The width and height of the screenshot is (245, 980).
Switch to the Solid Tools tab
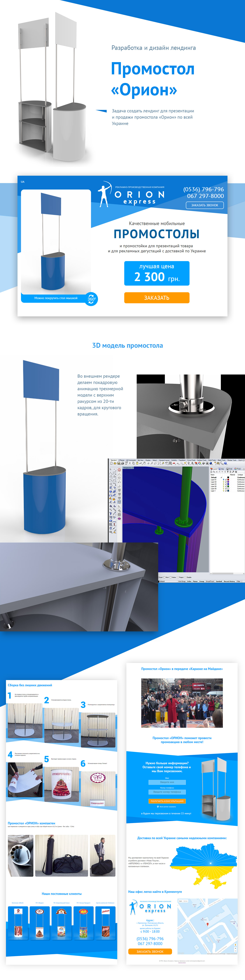(212, 460)
